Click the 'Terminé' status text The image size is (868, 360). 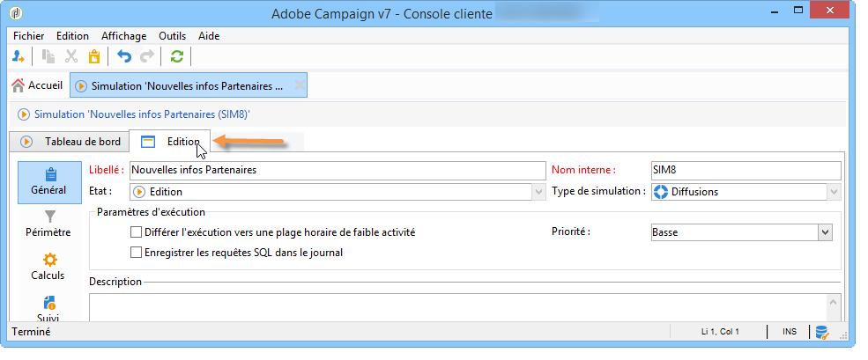tap(31, 332)
